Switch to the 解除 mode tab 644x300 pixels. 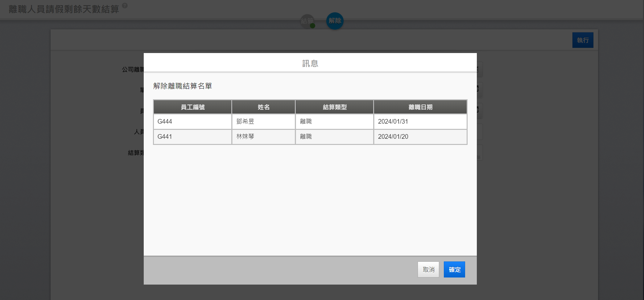click(335, 21)
